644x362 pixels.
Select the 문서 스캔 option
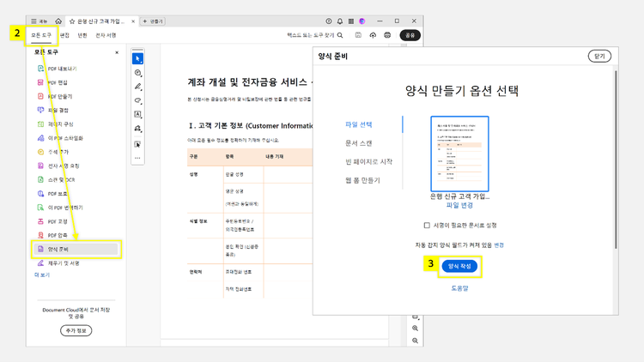point(359,143)
